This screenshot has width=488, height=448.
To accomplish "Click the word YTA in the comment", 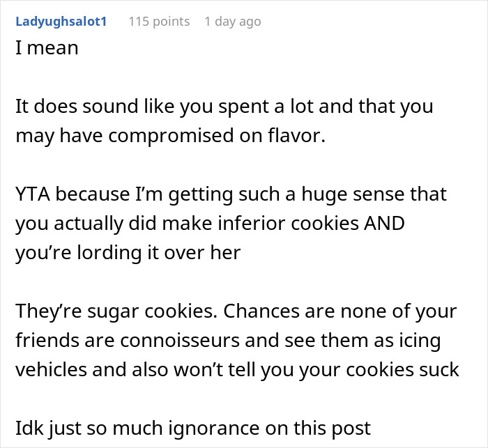I will pos(33,194).
